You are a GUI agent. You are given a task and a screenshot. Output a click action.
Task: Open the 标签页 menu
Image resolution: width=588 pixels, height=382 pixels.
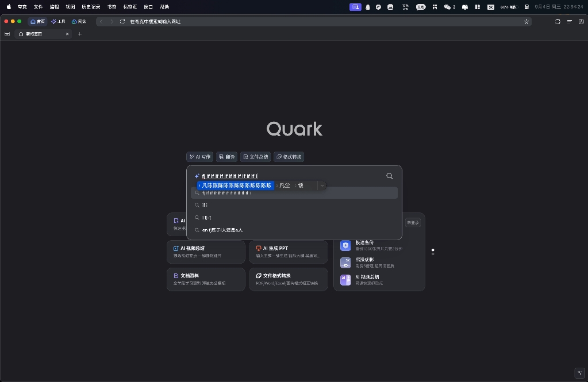click(x=130, y=7)
